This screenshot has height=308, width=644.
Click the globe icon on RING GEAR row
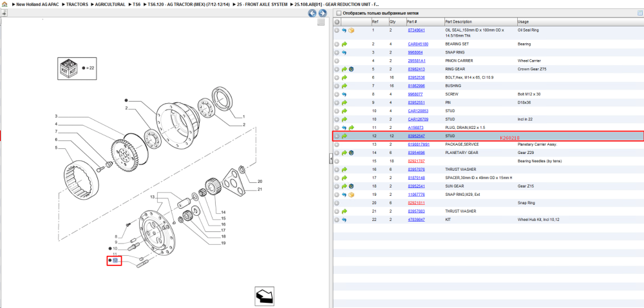coord(351,69)
